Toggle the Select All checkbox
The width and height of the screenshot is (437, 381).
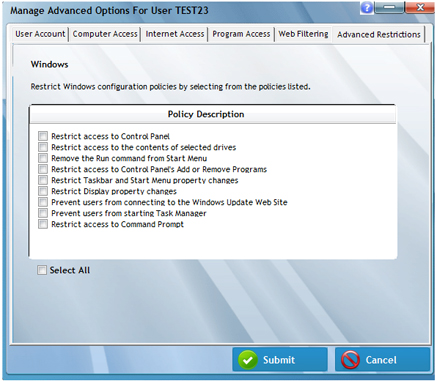[x=42, y=270]
